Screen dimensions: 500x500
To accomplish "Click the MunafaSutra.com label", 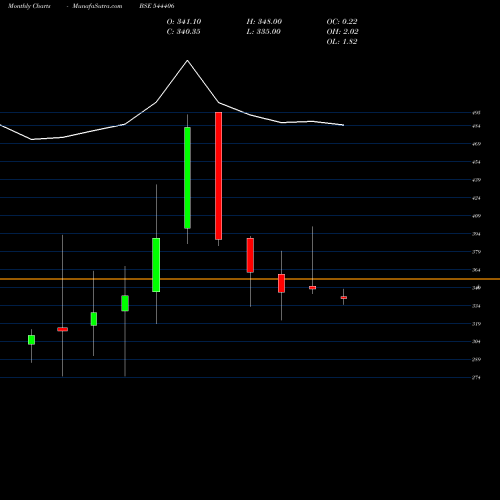I will 97,6.
